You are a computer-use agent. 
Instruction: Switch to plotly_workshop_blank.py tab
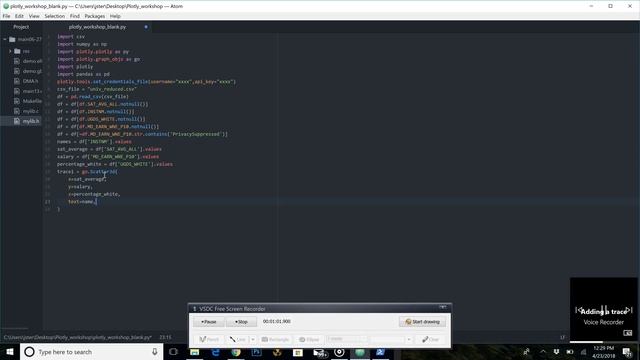pyautogui.click(x=98, y=27)
